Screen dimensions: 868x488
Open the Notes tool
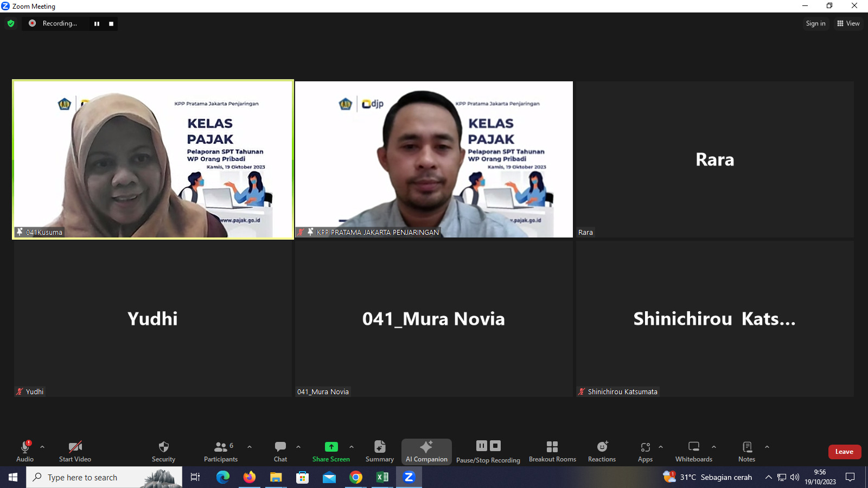tap(746, 451)
